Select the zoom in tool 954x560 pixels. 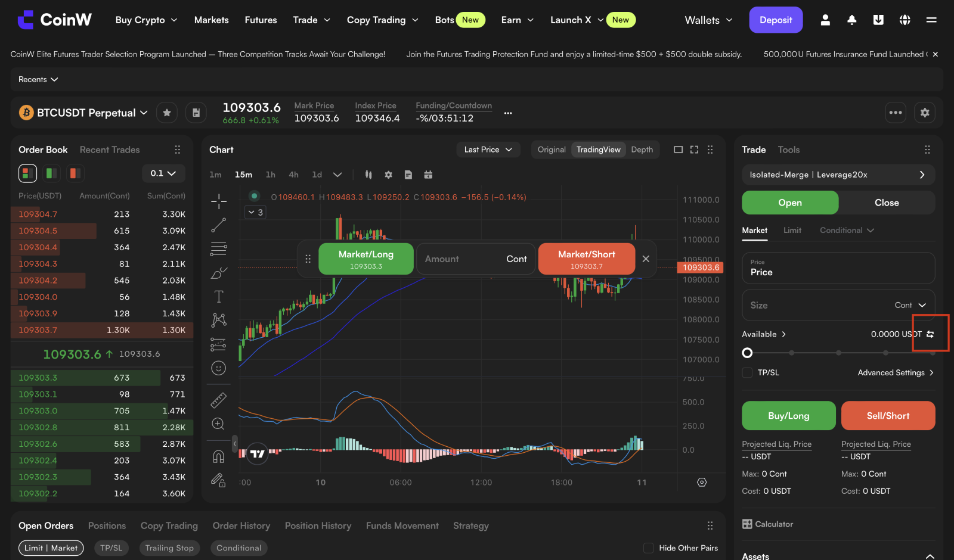(x=219, y=424)
